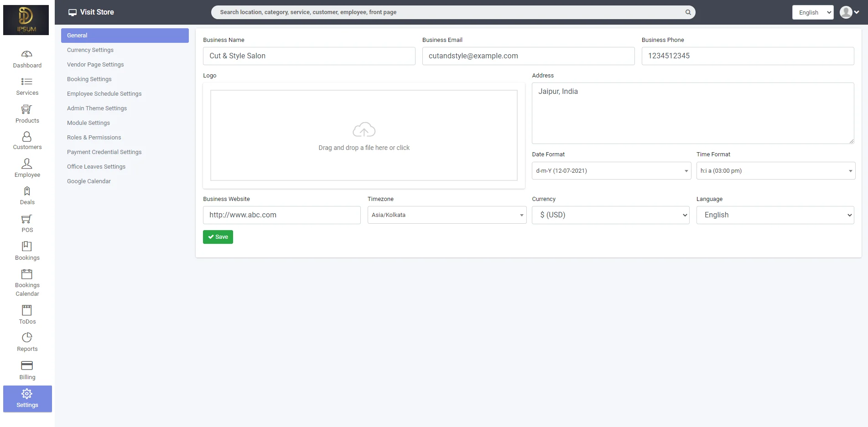This screenshot has height=427, width=868.
Task: Click the search magnifier icon
Action: coord(688,12)
